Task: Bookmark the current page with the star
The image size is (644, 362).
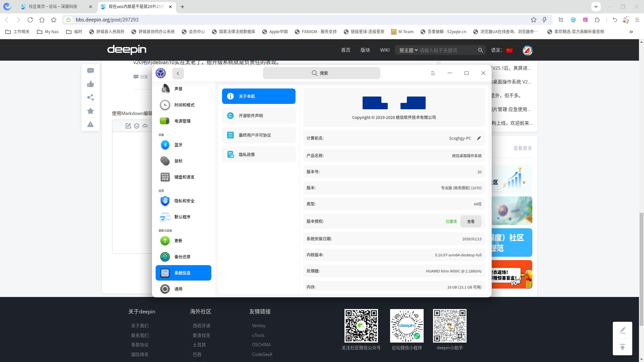Action: pos(534,20)
